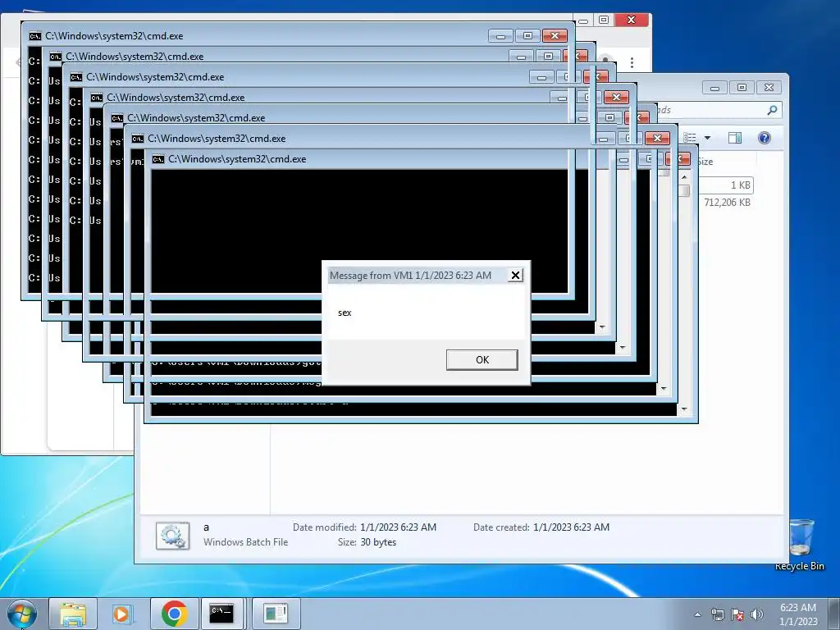This screenshot has width=840, height=630.
Task: Open Google Chrome from taskbar
Action: click(x=175, y=614)
